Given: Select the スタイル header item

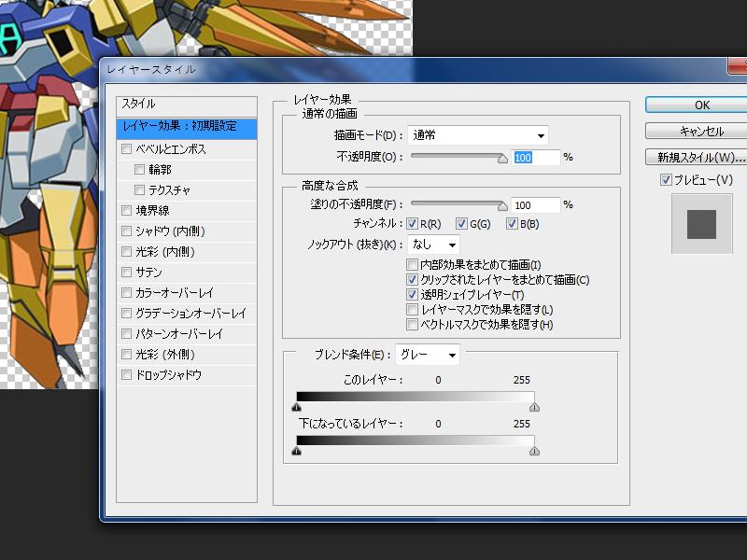Looking at the screenshot, I should pyautogui.click(x=187, y=104).
